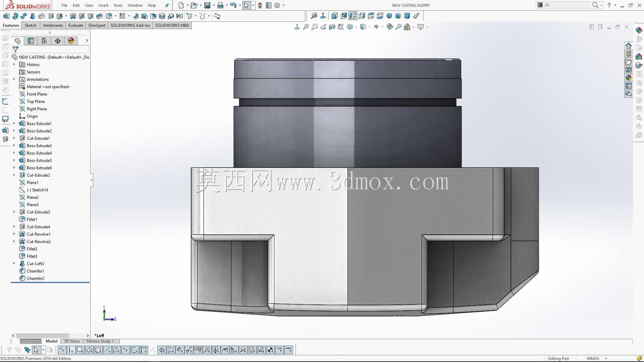
Task: Open the Options gear icon
Action: 277,5
